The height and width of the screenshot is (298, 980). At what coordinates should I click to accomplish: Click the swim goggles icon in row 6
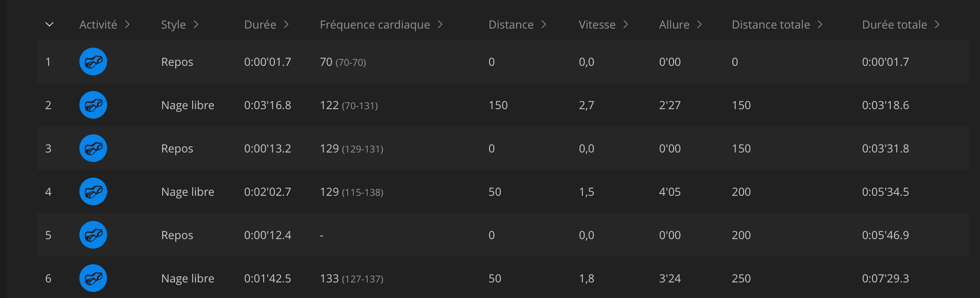click(93, 278)
